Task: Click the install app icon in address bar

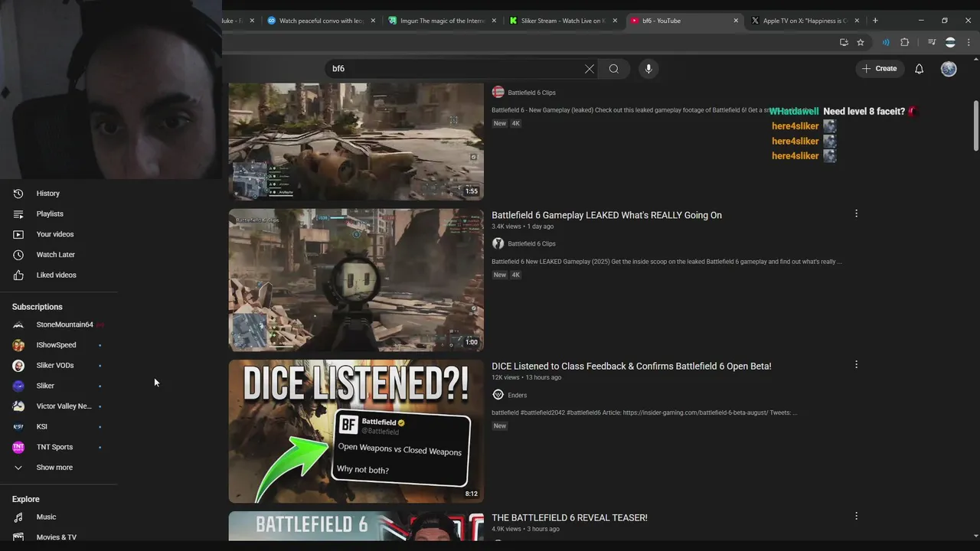Action: point(844,42)
